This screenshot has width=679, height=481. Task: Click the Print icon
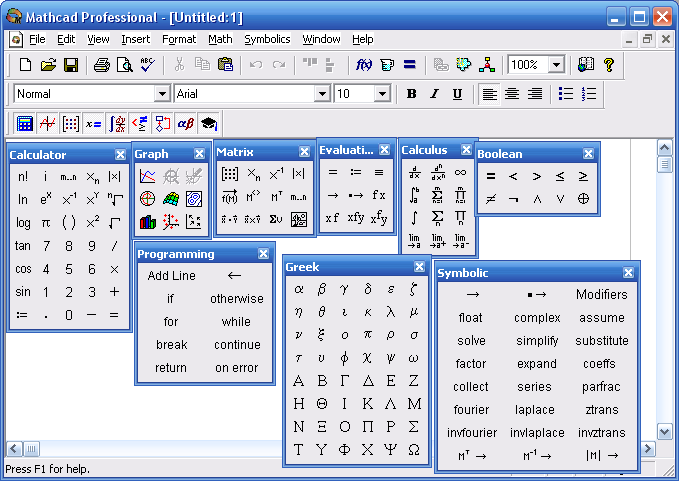click(x=102, y=65)
